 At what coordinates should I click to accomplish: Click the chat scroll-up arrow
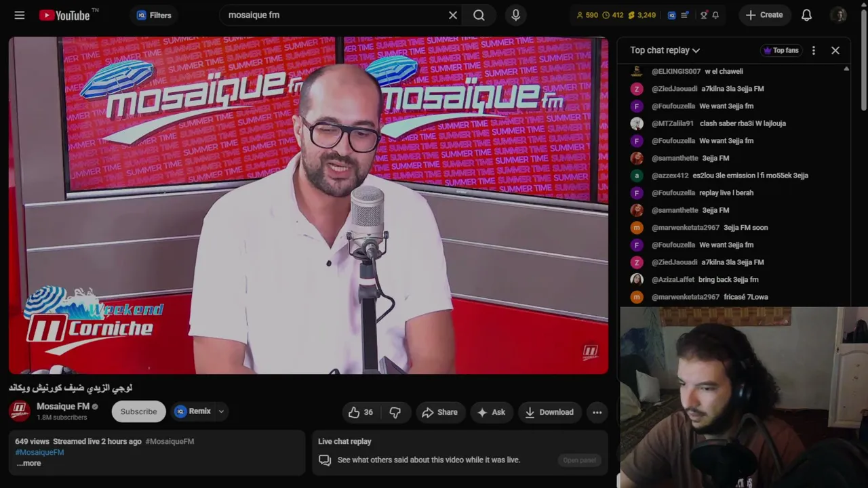846,69
